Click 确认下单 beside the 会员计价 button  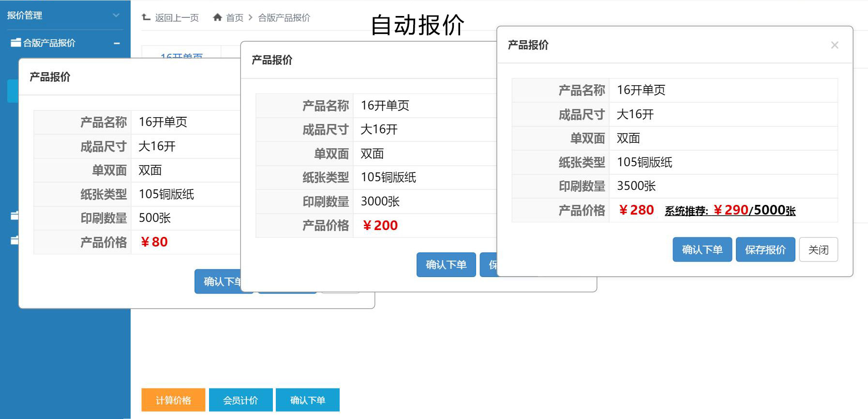(x=308, y=400)
